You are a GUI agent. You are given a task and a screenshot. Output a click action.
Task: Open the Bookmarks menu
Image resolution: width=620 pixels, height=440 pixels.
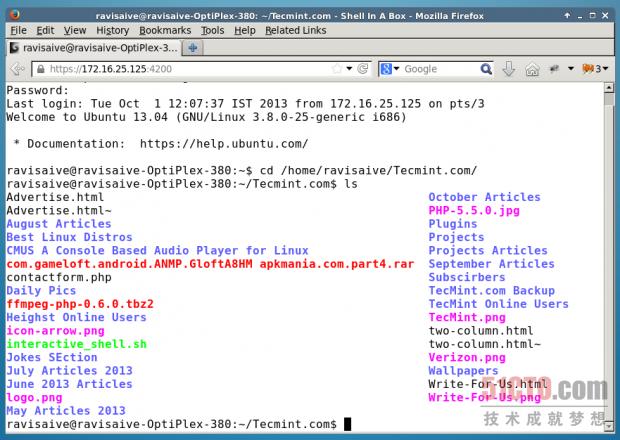tap(165, 30)
